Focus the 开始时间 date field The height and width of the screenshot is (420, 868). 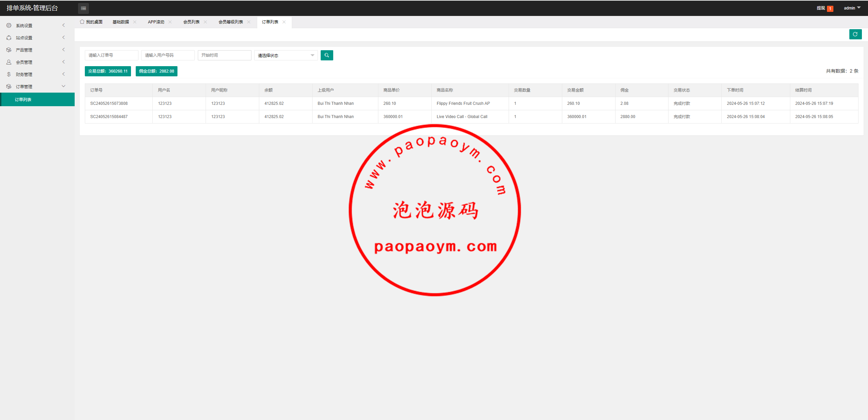[x=224, y=55]
